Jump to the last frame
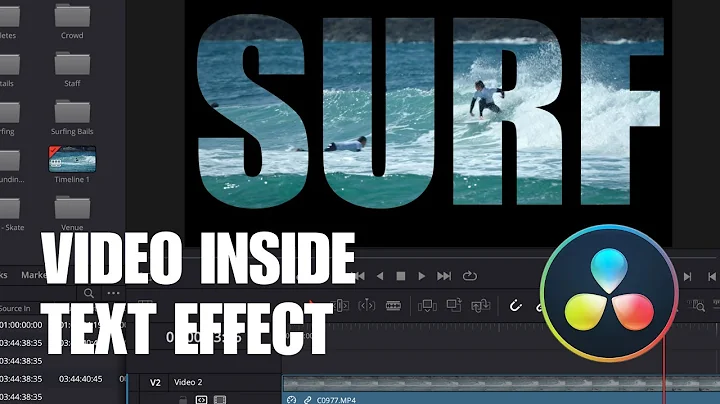Viewport: 720px width, 404px height. tap(444, 276)
